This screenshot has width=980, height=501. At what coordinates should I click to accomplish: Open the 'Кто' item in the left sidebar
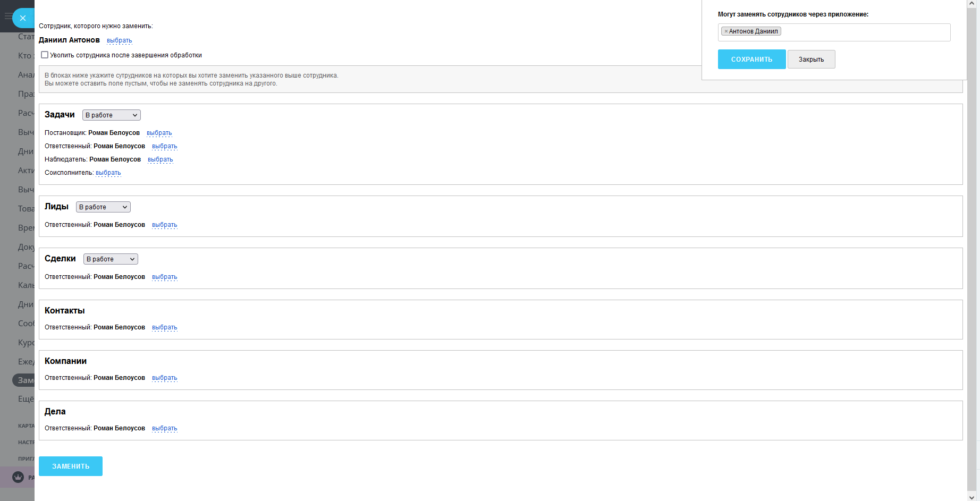point(26,56)
